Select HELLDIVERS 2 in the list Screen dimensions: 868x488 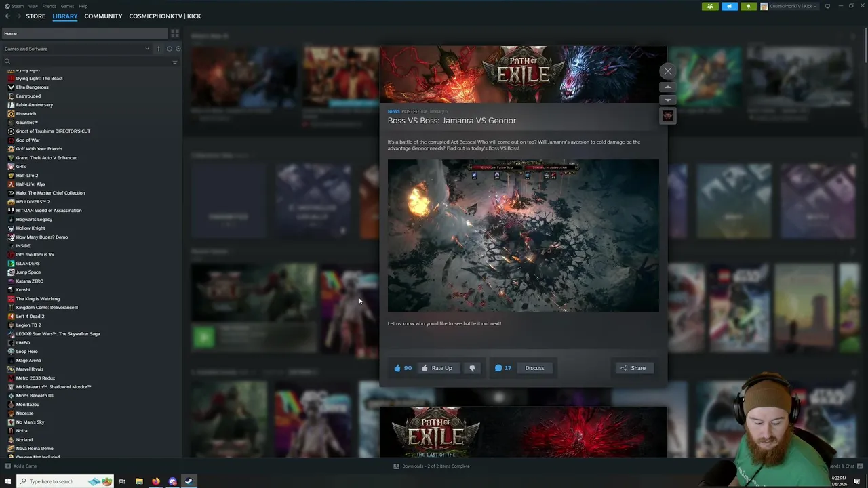[x=33, y=202]
